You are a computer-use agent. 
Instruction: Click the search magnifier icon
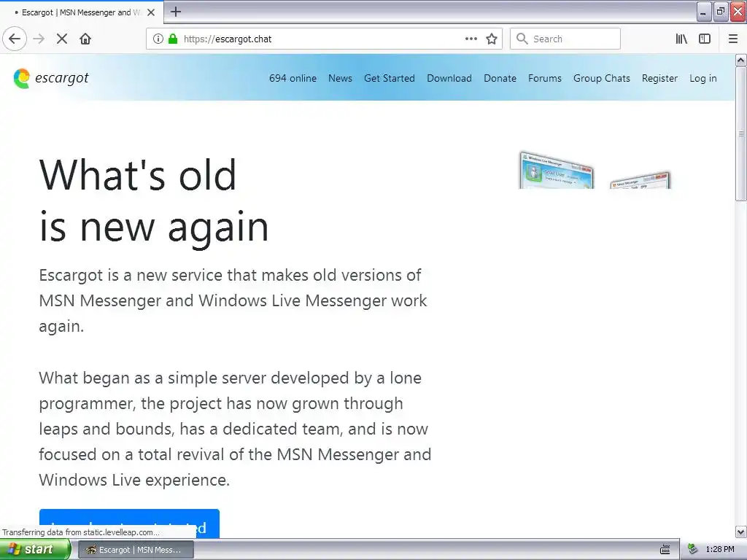coord(522,39)
